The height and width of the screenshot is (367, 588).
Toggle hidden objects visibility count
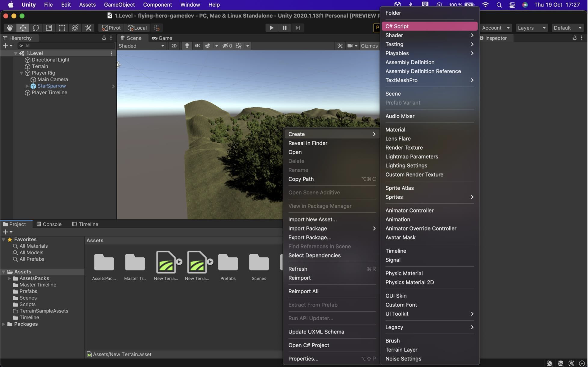(227, 46)
